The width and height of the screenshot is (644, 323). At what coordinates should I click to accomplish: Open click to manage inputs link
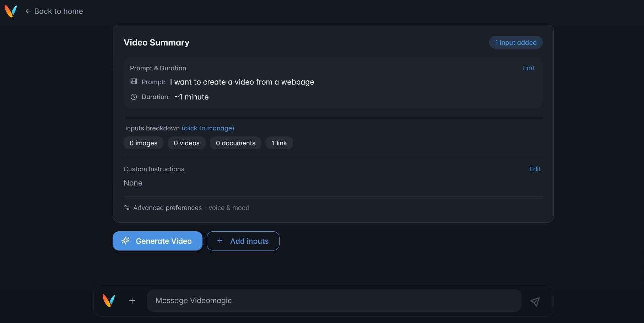208,128
